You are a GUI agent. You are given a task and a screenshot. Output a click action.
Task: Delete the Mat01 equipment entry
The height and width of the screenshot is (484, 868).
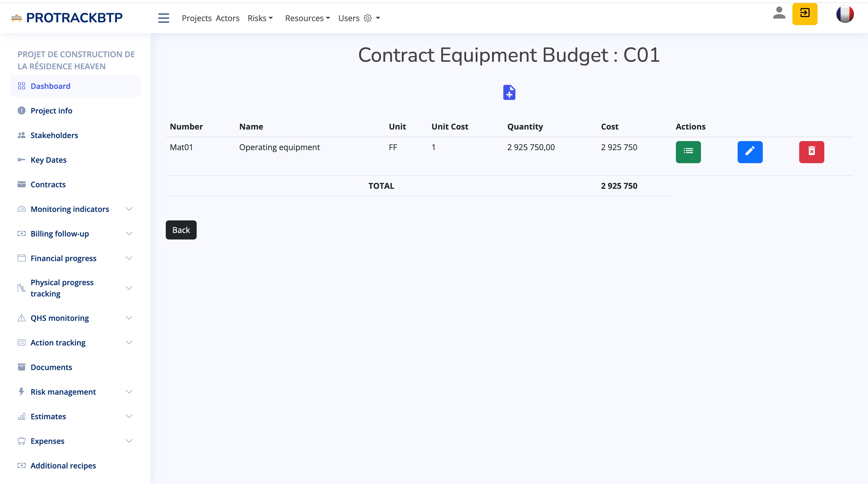(811, 152)
